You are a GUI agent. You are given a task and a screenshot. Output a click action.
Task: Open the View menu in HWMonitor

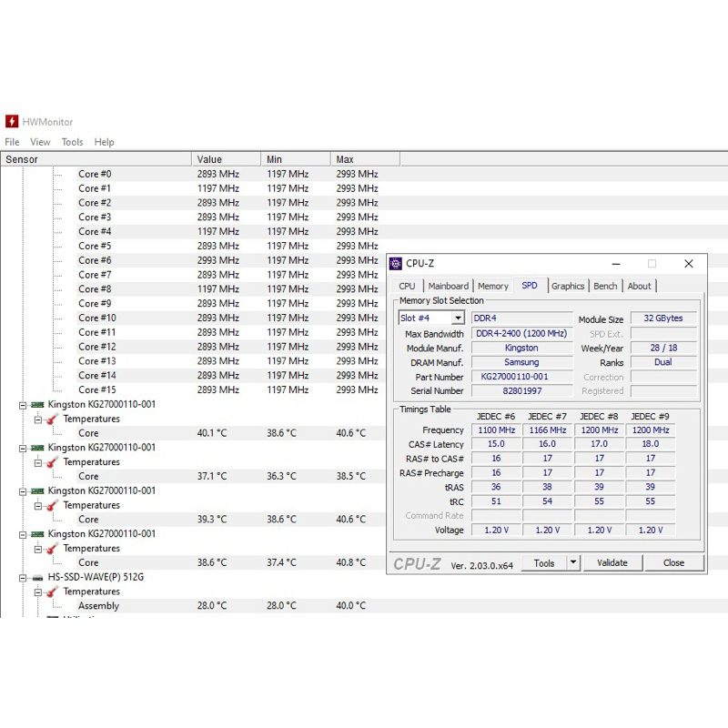(40, 142)
